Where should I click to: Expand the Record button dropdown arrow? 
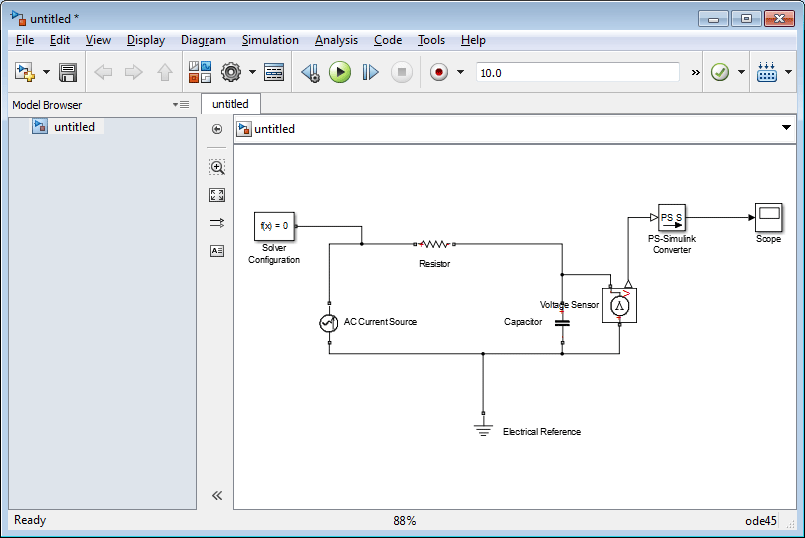coord(460,72)
